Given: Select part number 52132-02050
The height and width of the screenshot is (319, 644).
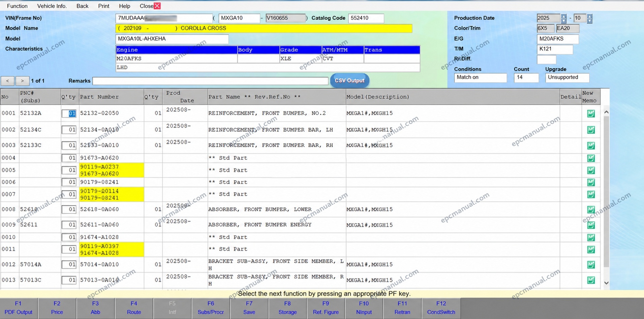Looking at the screenshot, I should click(x=99, y=113).
